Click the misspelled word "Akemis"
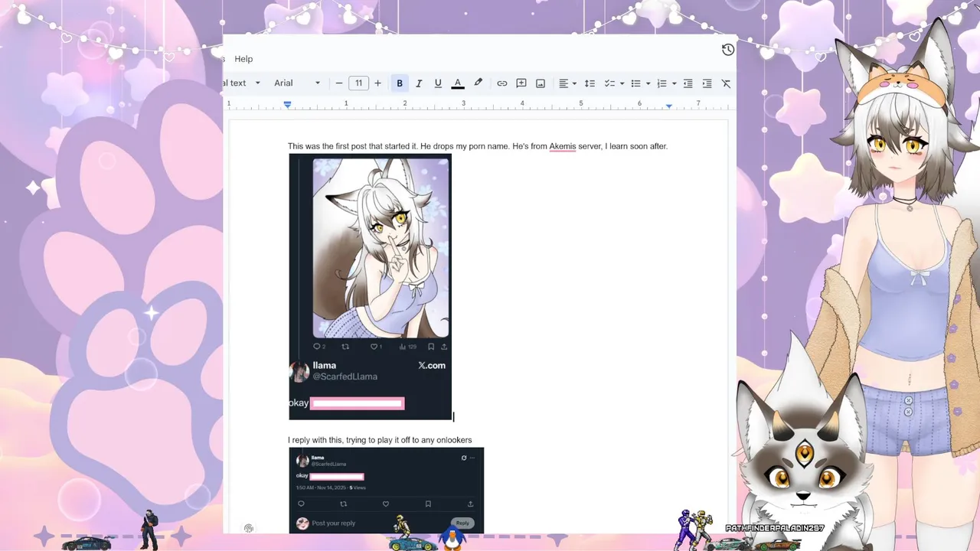Image resolution: width=980 pixels, height=551 pixels. tap(563, 146)
